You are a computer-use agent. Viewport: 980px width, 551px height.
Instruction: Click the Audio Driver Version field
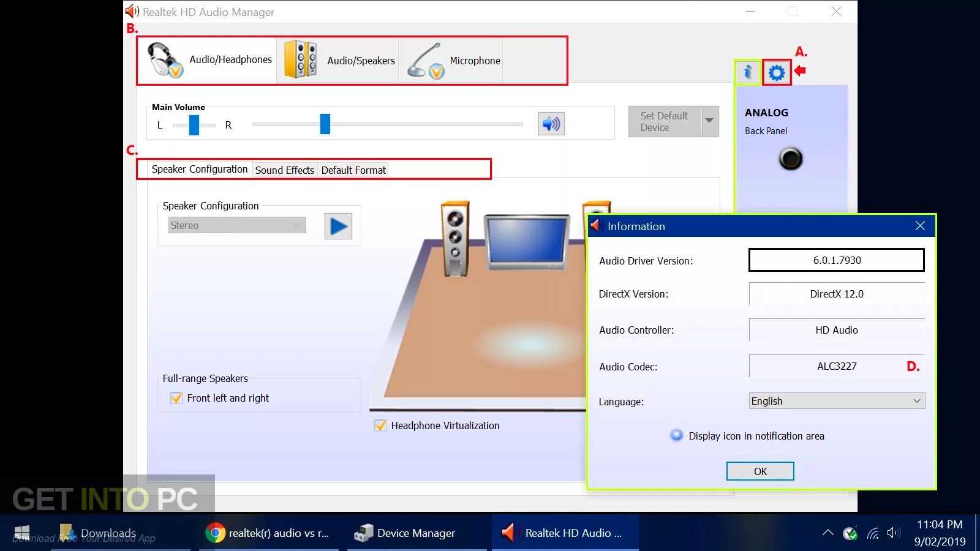click(837, 260)
